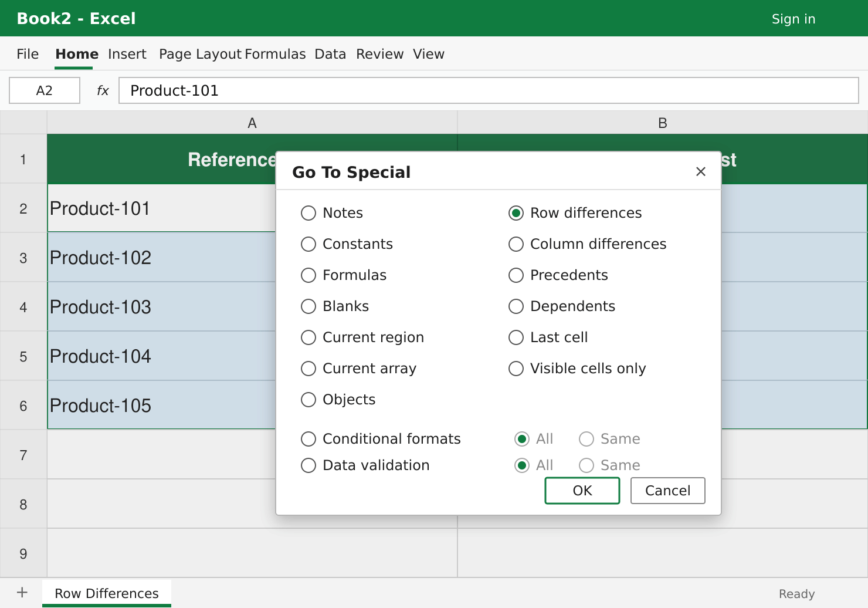Select the Row differences option
The width and height of the screenshot is (868, 608).
point(575,213)
